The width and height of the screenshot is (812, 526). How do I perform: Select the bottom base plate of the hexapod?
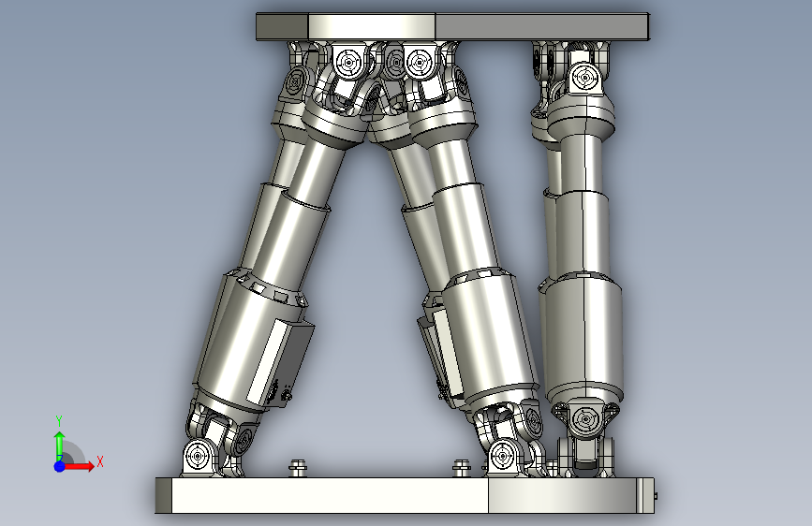coord(405,495)
